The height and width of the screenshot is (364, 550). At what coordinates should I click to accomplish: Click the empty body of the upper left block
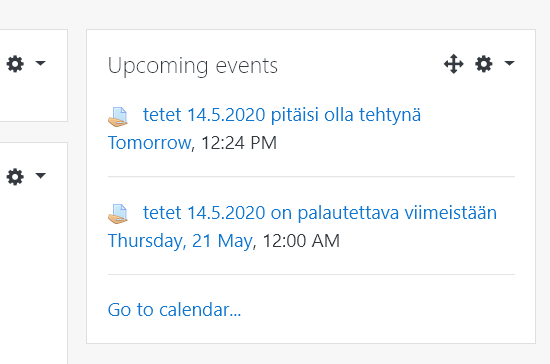(x=33, y=100)
